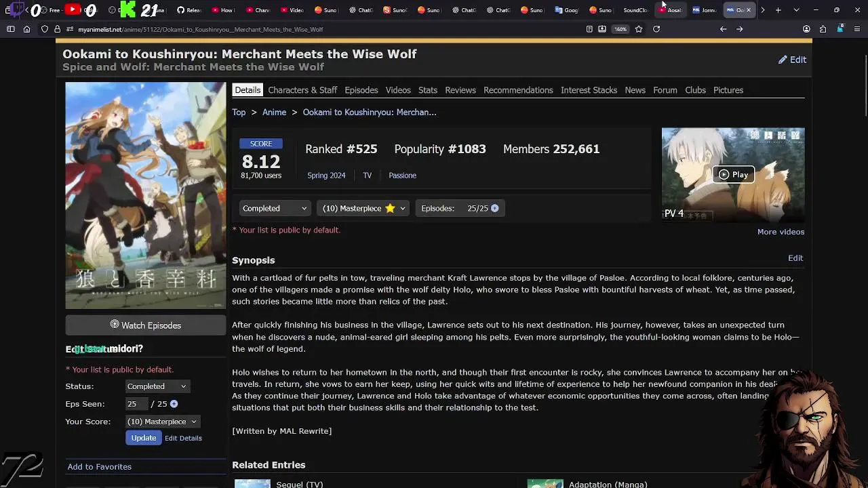The image size is (868, 488).
Task: Open the Spring 2024 season link
Action: pos(326,176)
